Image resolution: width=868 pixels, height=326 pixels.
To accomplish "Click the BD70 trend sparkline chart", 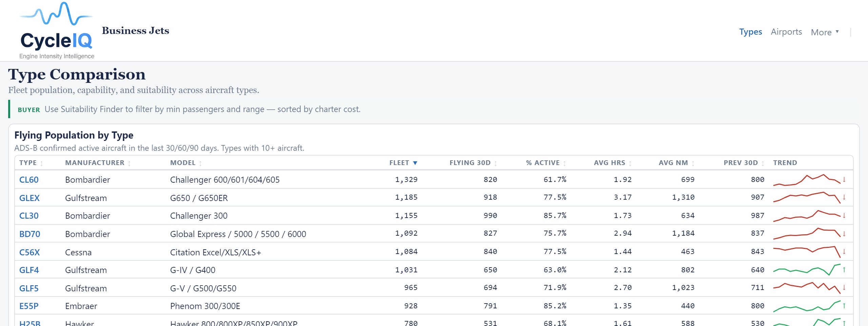I will pyautogui.click(x=807, y=234).
